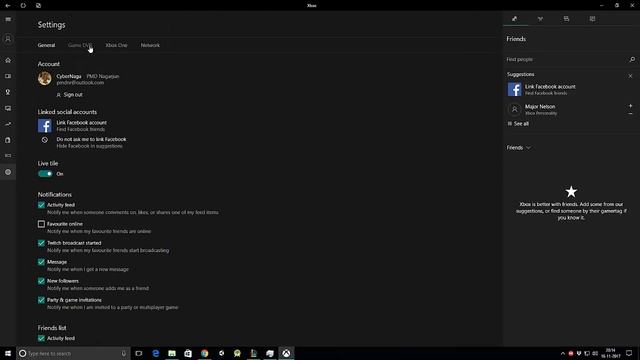Screen dimensions: 640x360
Task: Open Achievements in the left sidebar
Action: [x=8, y=92]
